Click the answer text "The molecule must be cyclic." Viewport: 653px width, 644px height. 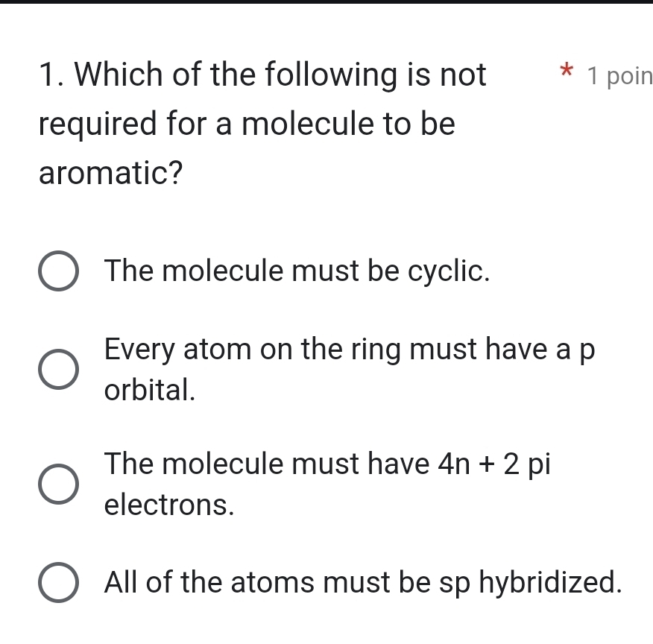click(x=296, y=271)
